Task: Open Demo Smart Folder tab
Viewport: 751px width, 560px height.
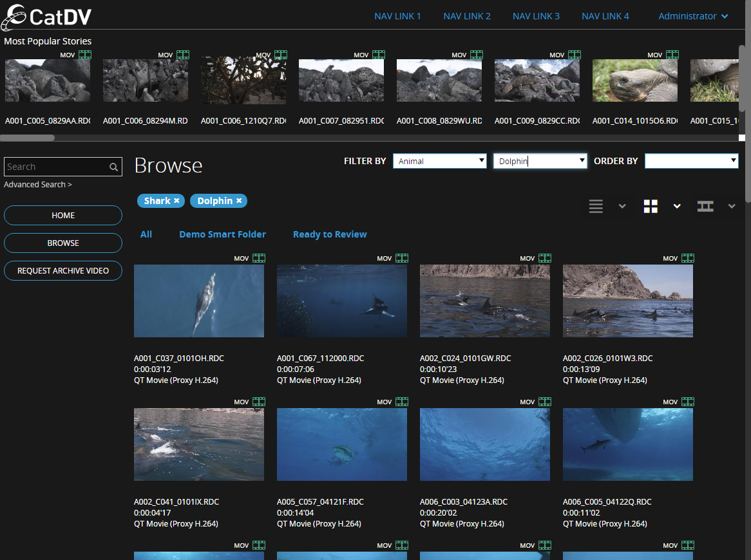Action: pos(222,234)
